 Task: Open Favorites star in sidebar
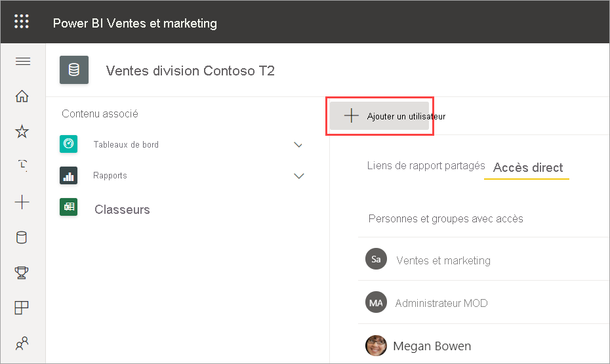[x=22, y=131]
